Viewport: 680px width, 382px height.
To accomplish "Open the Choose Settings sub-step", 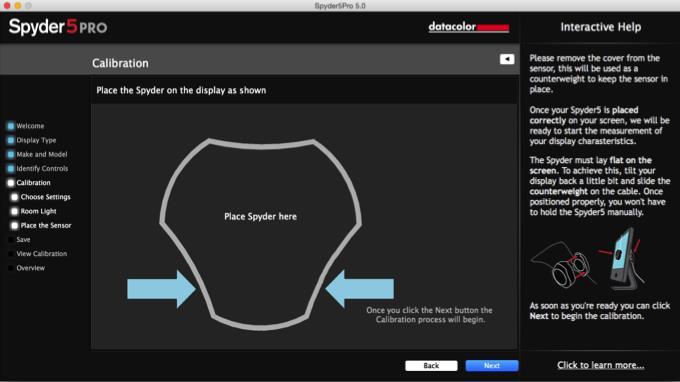I will click(x=46, y=197).
